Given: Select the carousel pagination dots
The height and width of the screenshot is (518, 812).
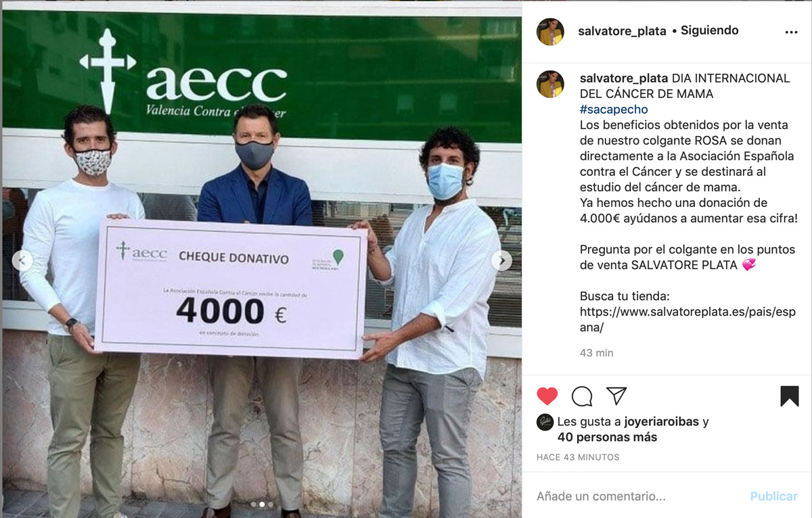Looking at the screenshot, I should tap(262, 504).
